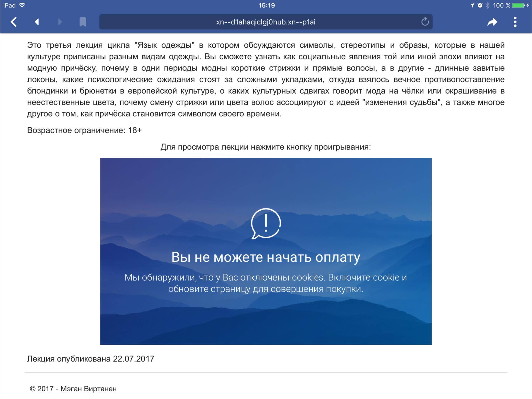Image resolution: width=532 pixels, height=399 pixels.
Task: Tap the "© 2017 - Мэган Виртанен" footer
Action: tap(73, 389)
